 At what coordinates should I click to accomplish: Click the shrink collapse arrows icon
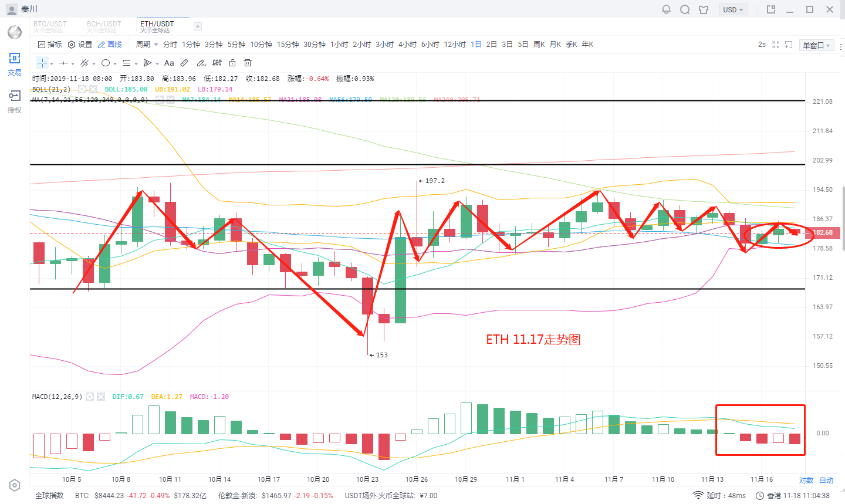[x=776, y=45]
